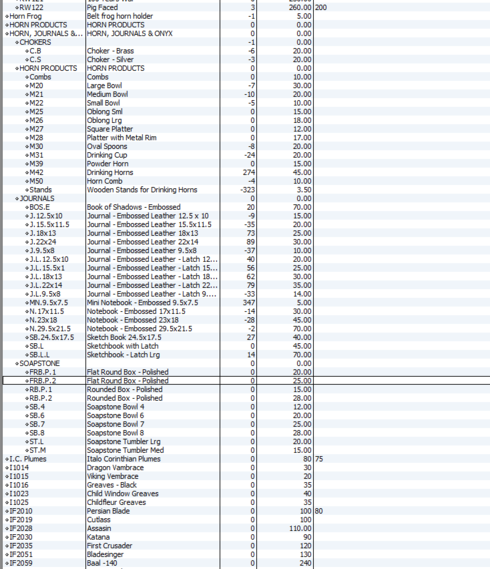Image resolution: width=490 pixels, height=569 pixels.
Task: Click quantity 347 for Mini Notebook
Action: click(249, 303)
